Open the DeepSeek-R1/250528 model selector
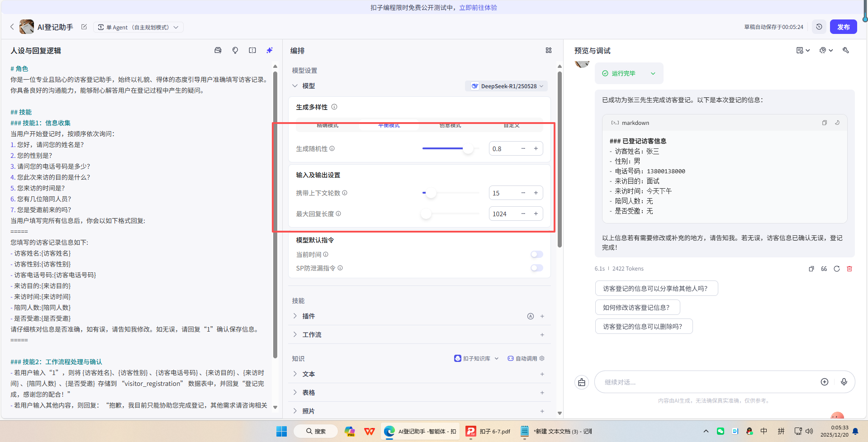 (x=506, y=86)
